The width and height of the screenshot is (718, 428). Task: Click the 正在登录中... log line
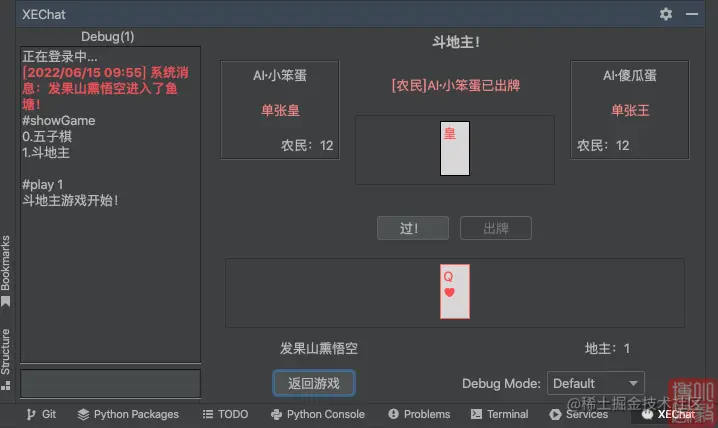tap(60, 56)
